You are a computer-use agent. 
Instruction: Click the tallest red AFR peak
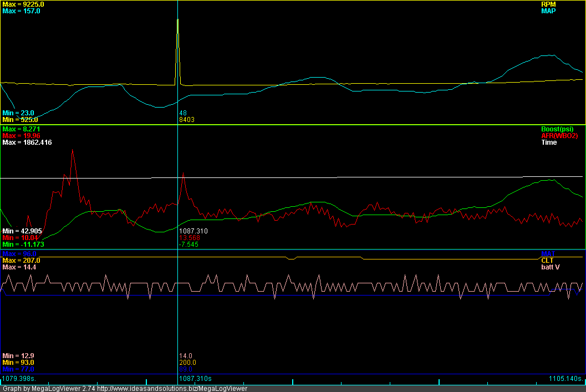click(x=72, y=150)
